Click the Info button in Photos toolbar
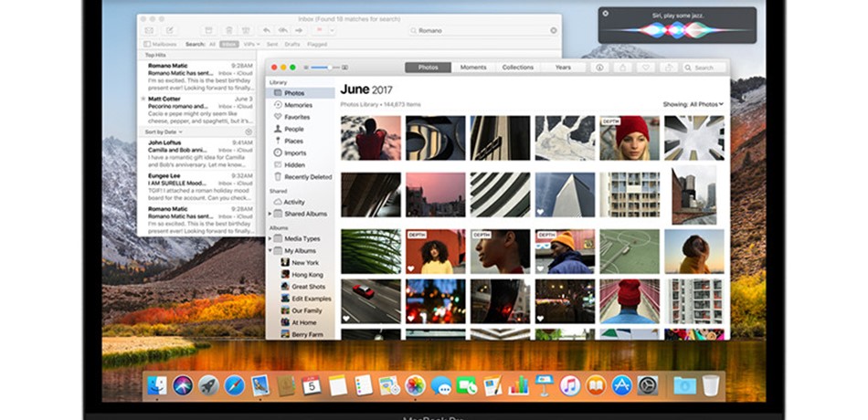This screenshot has height=420, width=868. 599,68
